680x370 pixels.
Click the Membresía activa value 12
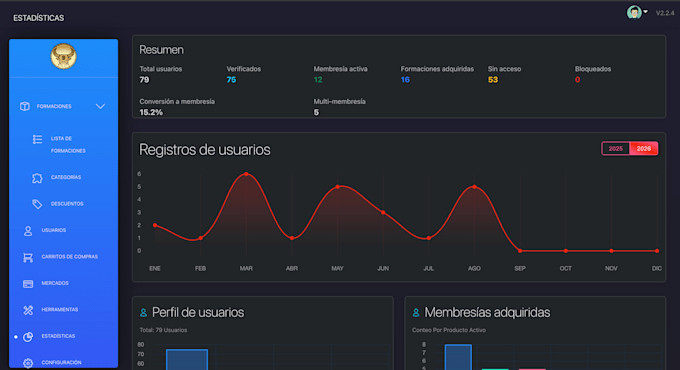tap(318, 80)
